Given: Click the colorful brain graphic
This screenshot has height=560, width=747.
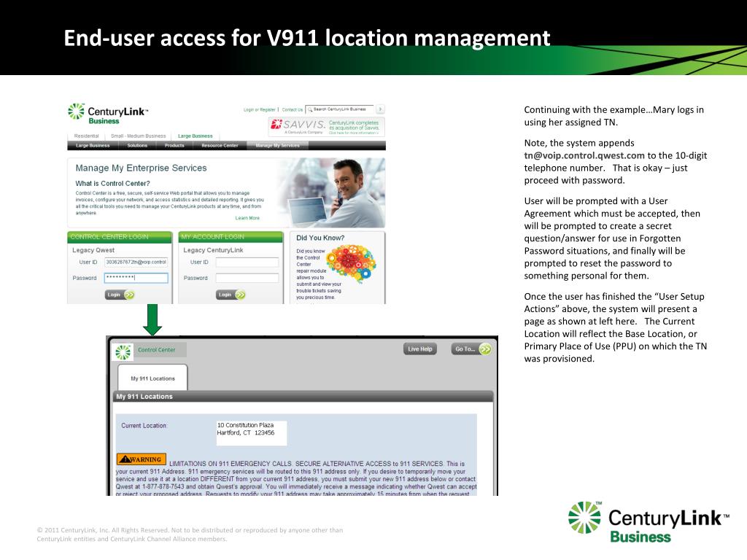Looking at the screenshot, I should click(x=351, y=262).
